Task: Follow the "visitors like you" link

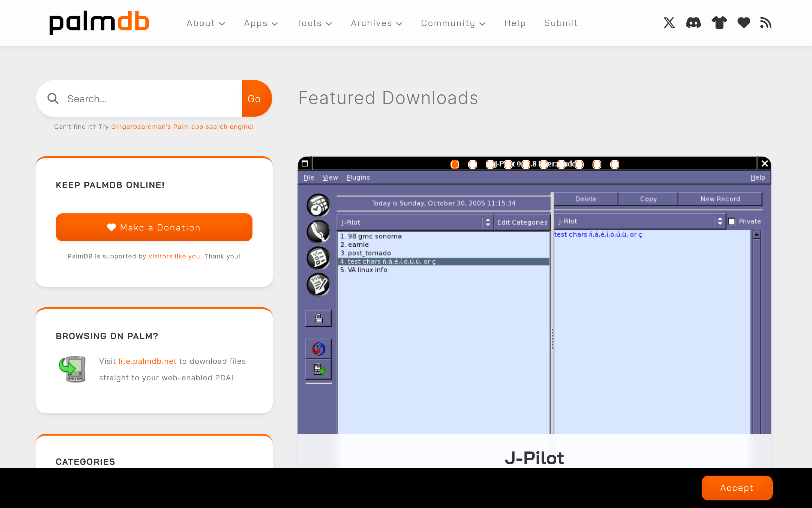Action: coord(174,256)
